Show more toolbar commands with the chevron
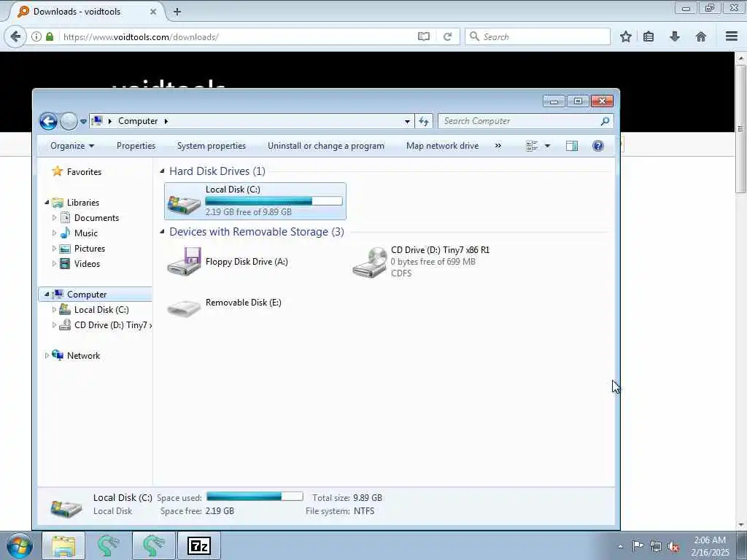This screenshot has height=560, width=747. point(498,146)
